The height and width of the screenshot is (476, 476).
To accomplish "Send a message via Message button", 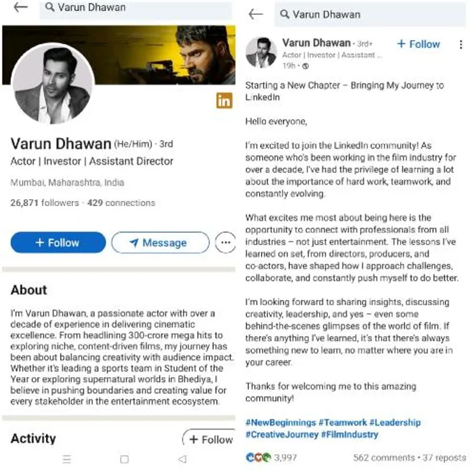I will [x=160, y=242].
